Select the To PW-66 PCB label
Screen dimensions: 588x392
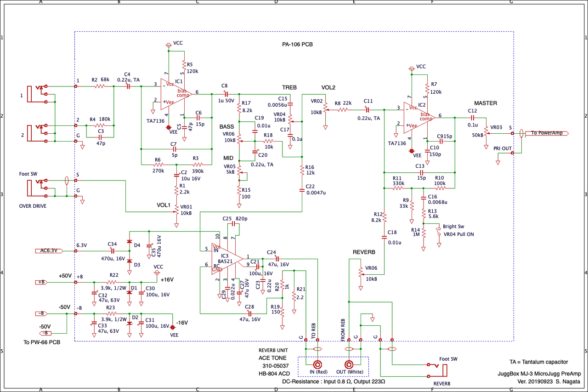pyautogui.click(x=42, y=342)
